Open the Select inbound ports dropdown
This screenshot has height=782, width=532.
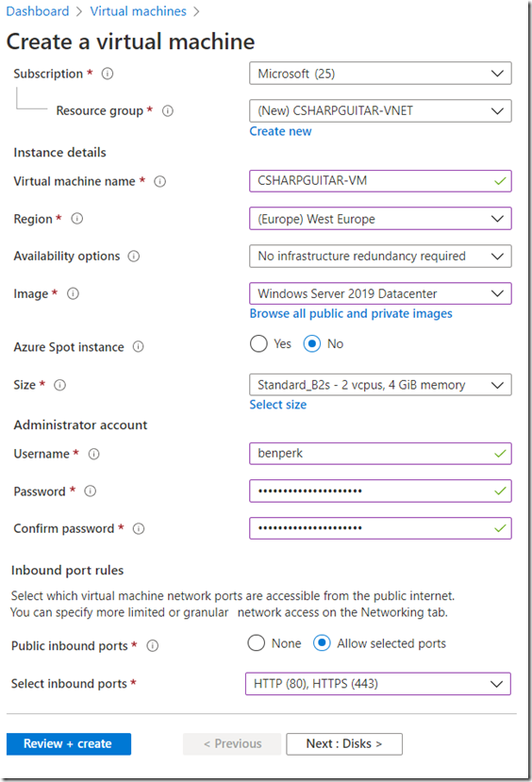click(378, 684)
